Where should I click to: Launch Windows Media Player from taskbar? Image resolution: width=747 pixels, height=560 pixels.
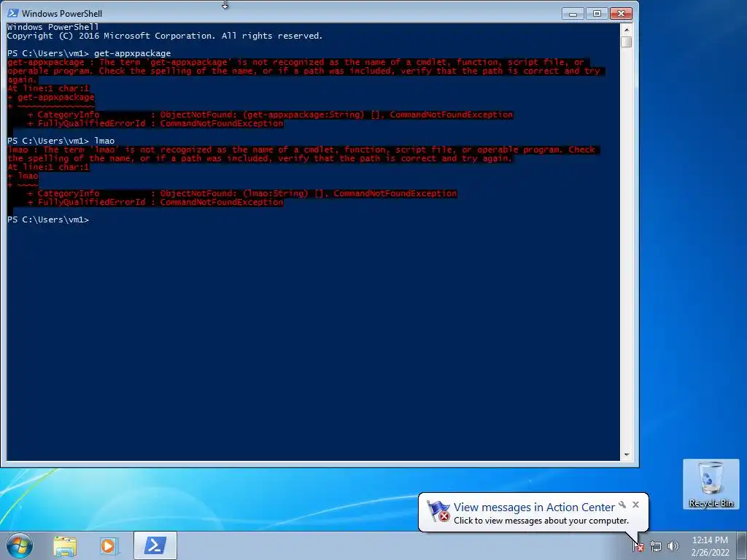point(109,545)
